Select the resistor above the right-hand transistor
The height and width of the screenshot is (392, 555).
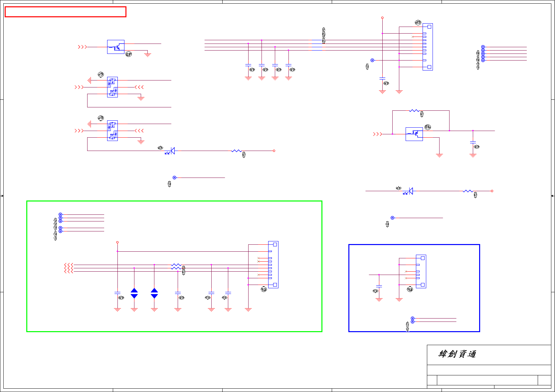(414, 110)
